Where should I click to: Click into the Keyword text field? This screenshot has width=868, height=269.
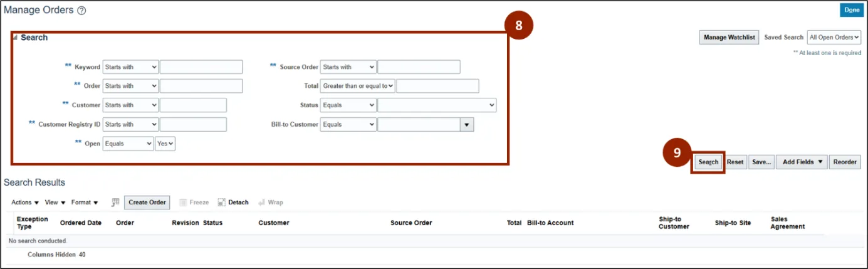tap(201, 67)
